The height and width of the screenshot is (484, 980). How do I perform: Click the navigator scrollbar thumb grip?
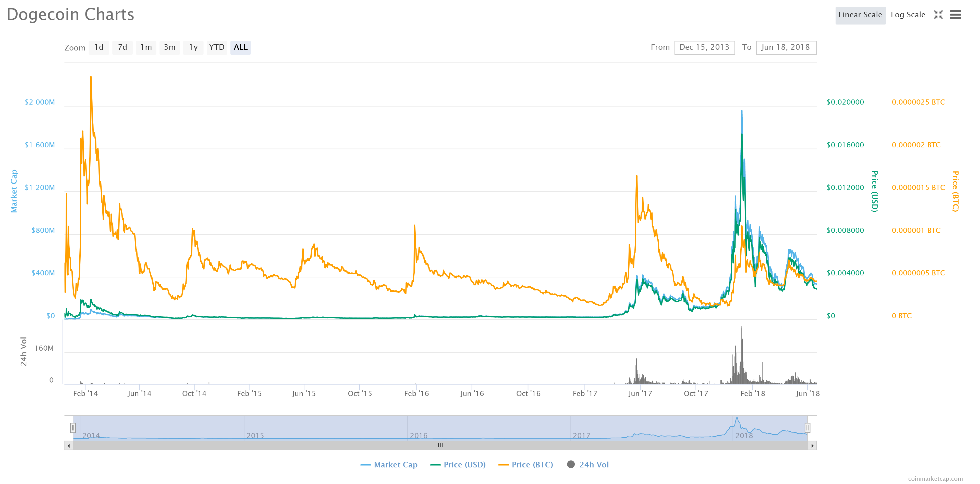point(440,445)
